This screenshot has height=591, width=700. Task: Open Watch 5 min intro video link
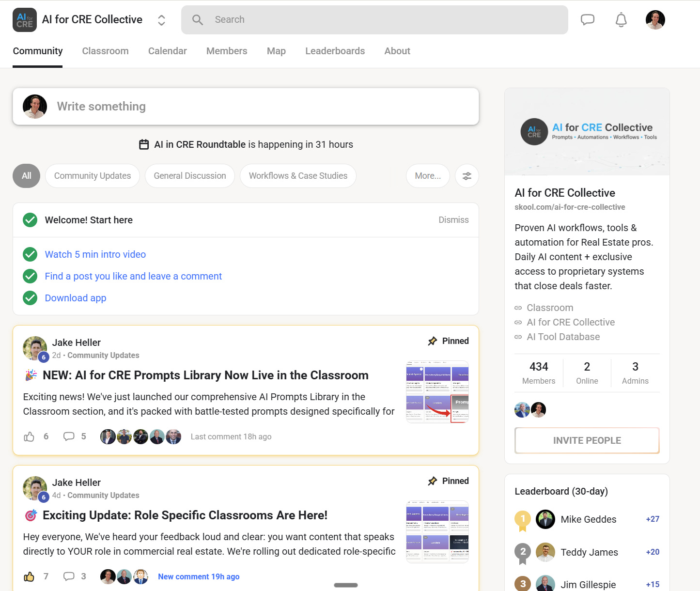point(95,254)
